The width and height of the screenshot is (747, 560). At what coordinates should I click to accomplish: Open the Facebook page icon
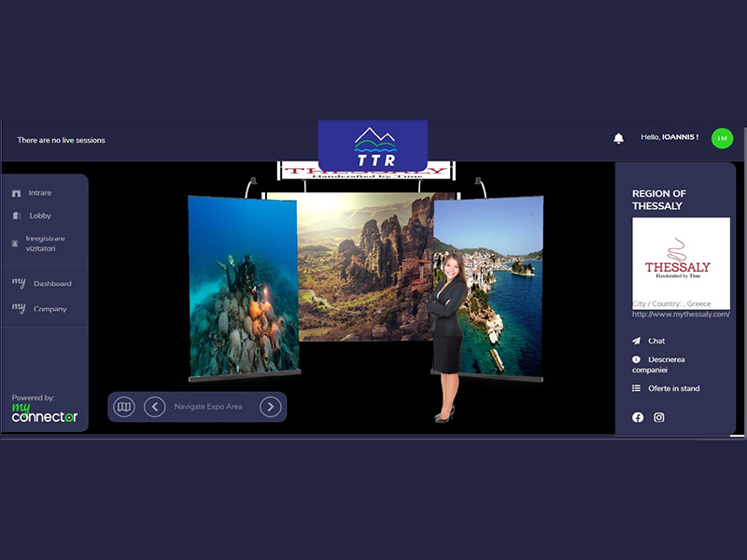pos(638,417)
